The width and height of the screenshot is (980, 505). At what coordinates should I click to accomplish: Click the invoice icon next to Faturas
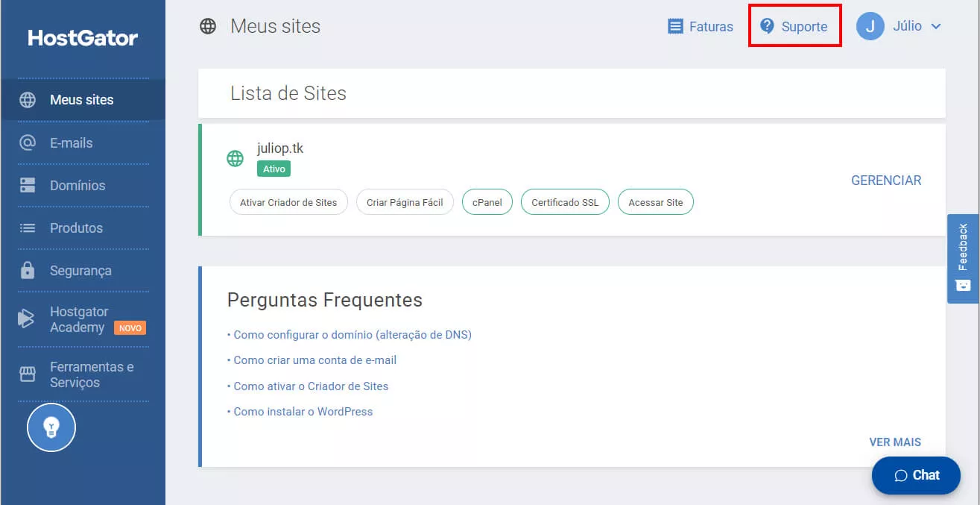[675, 26]
